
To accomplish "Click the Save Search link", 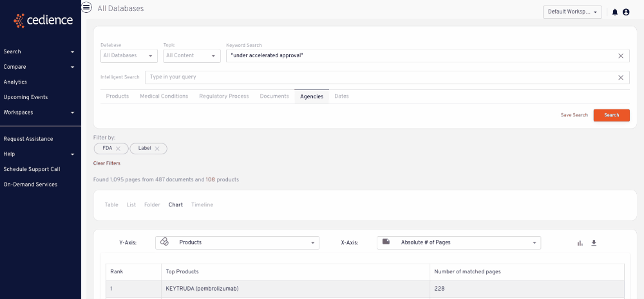I will [x=574, y=115].
